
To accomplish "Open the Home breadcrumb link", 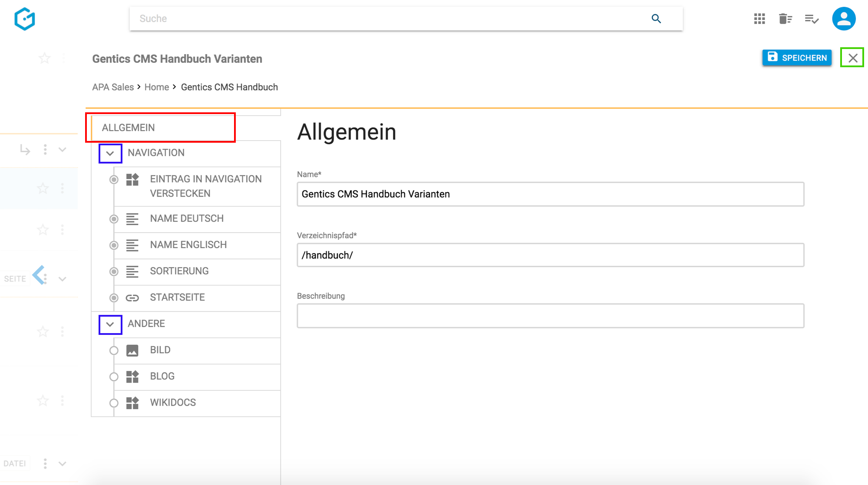I will [x=157, y=87].
